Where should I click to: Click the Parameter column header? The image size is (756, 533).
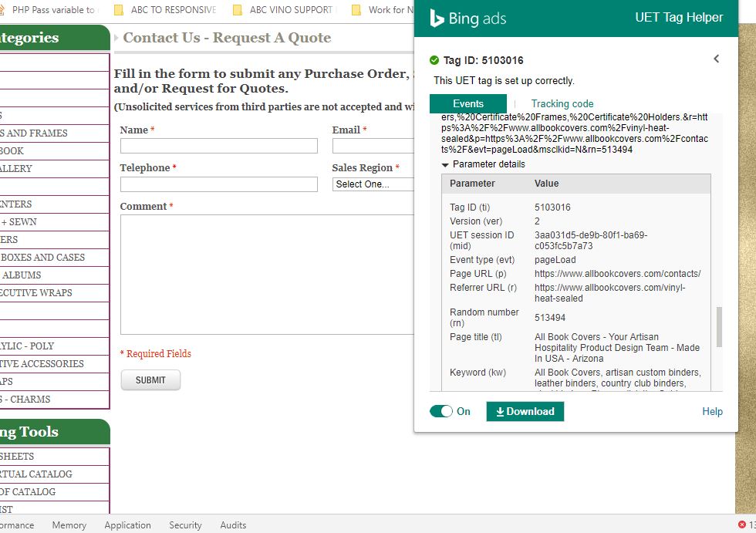(472, 184)
